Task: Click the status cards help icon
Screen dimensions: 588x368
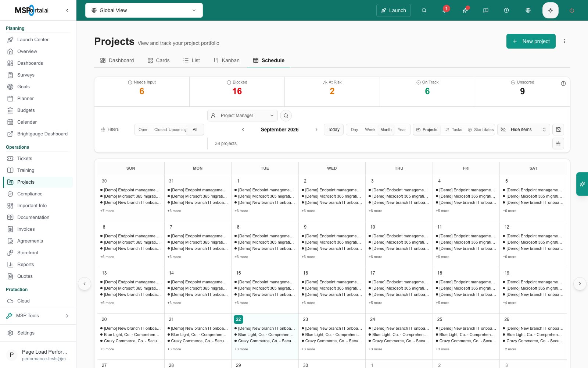Action: point(563,84)
